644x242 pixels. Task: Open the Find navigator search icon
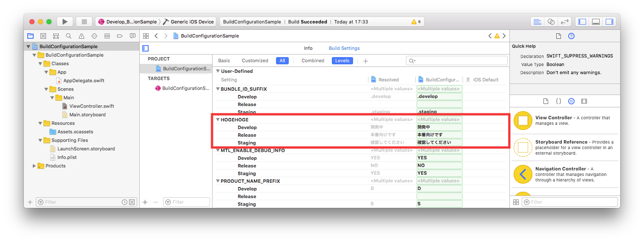(69, 36)
